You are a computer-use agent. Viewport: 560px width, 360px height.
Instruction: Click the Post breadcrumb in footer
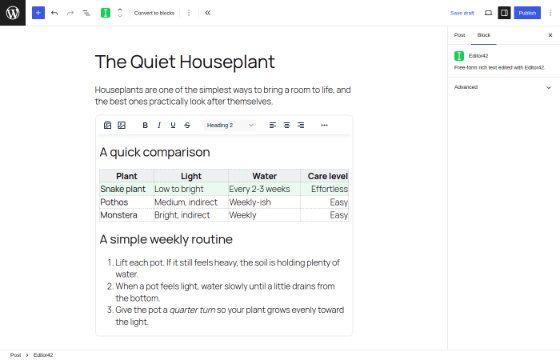[x=16, y=355]
